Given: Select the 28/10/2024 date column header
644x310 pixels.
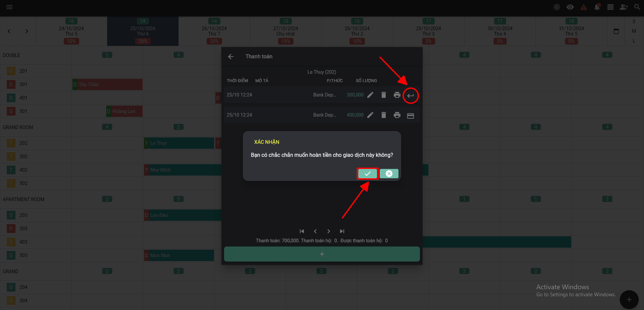Looking at the screenshot, I should [x=357, y=31].
